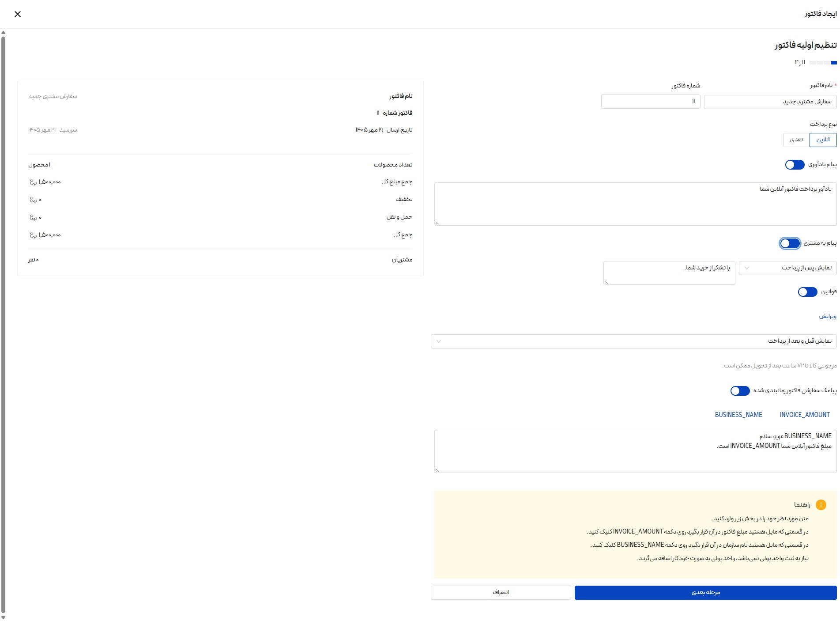Viewport: 840px width, 621px height.
Task: Click the vertical scrollbar on the left
Action: pyautogui.click(x=4, y=325)
